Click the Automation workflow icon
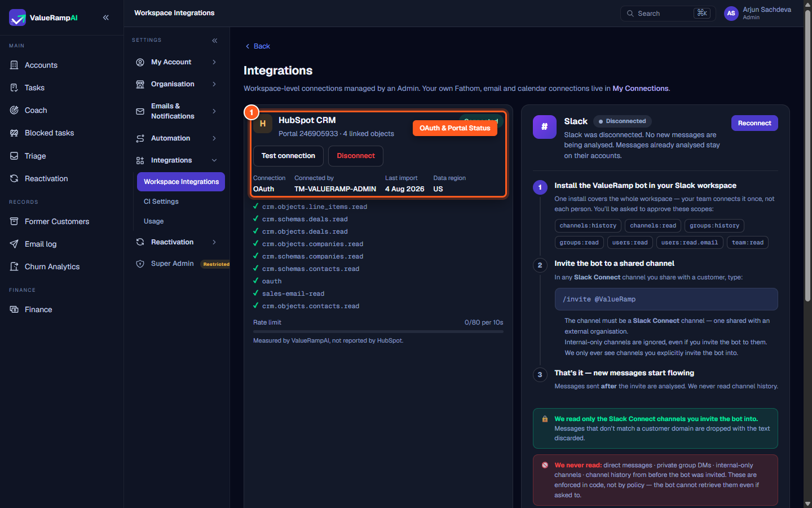812x508 pixels. (140, 138)
